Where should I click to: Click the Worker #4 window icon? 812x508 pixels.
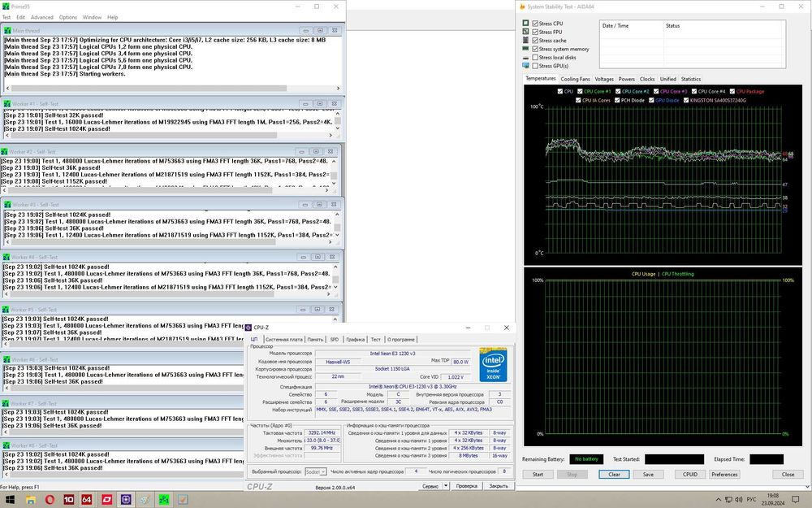(6, 257)
